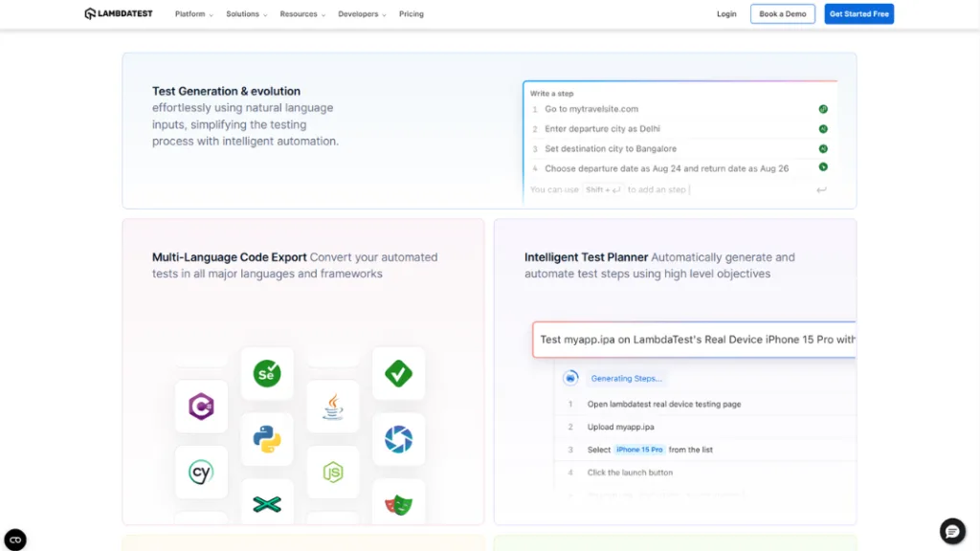Expand the Developers menu
980x551 pixels.
(362, 13)
